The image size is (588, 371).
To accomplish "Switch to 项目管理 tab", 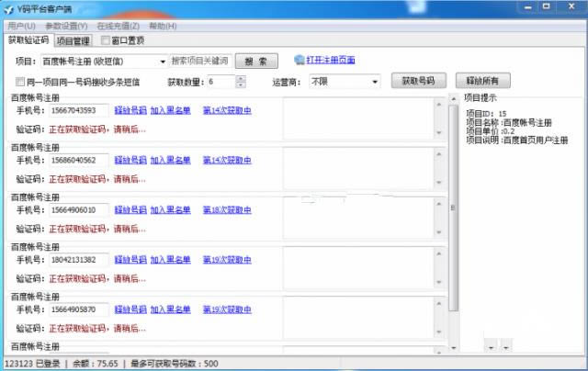I will [73, 40].
